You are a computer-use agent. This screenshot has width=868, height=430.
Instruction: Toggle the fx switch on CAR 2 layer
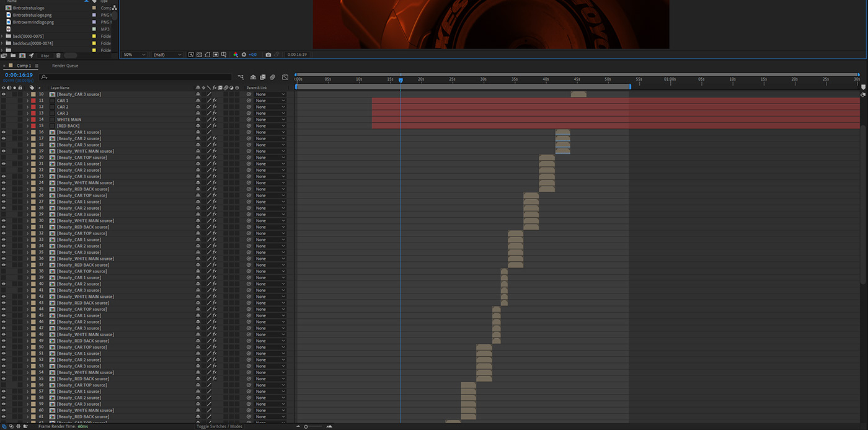pyautogui.click(x=215, y=107)
